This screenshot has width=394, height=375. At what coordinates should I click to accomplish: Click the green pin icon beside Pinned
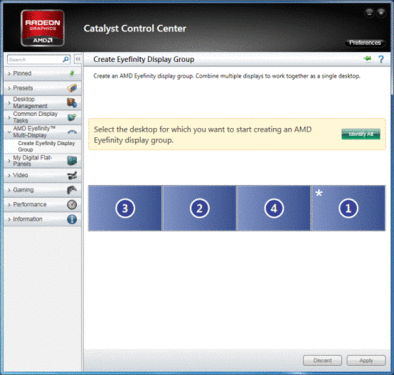[x=72, y=73]
